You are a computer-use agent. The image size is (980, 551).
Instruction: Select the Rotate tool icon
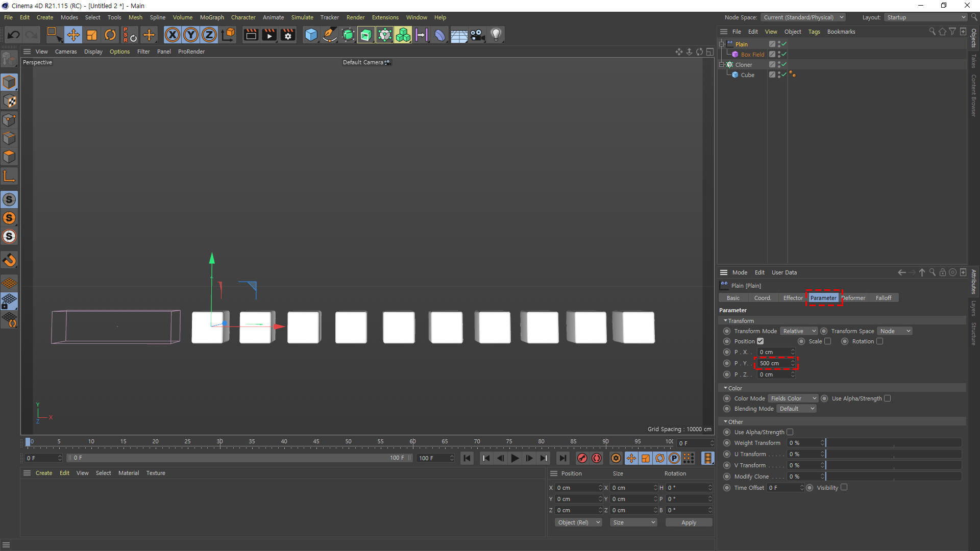point(110,35)
